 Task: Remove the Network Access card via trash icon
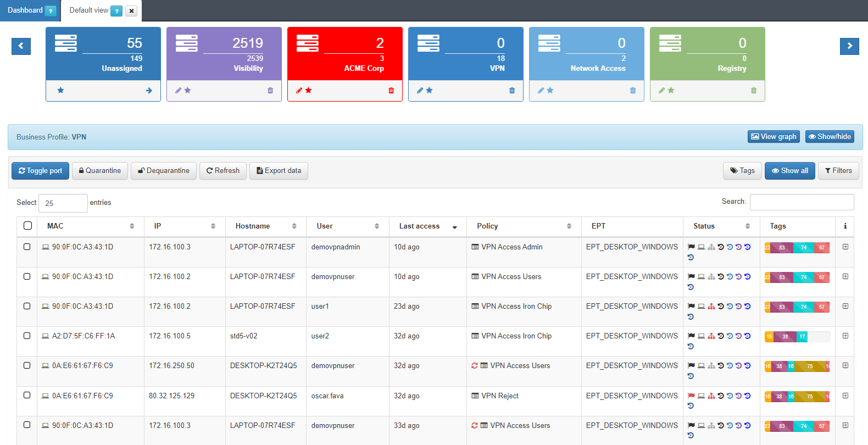pos(633,90)
